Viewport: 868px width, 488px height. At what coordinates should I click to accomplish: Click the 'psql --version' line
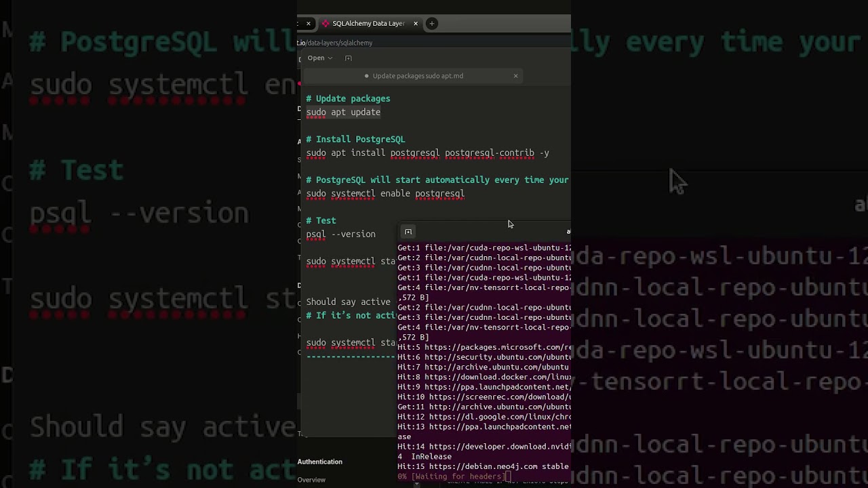[340, 234]
